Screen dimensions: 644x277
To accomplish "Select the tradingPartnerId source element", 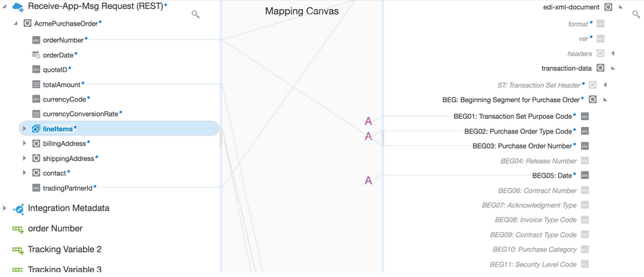I will click(x=67, y=188).
